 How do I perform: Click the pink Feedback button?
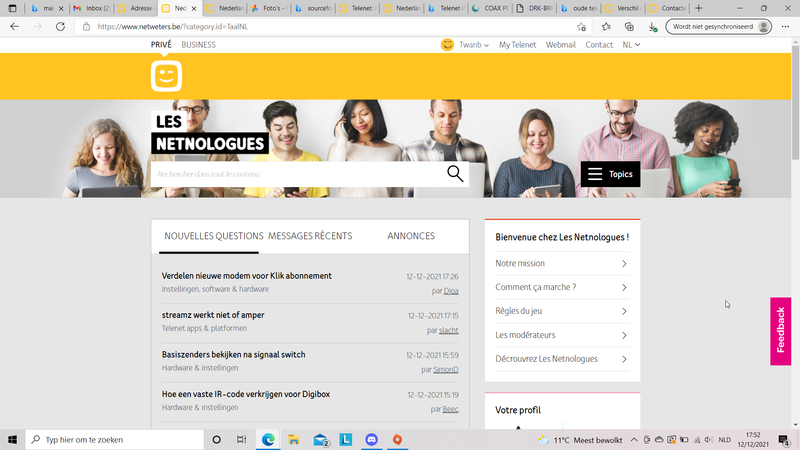pyautogui.click(x=780, y=331)
